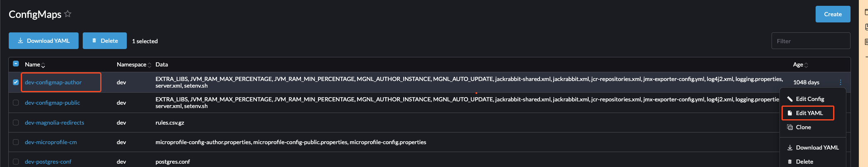This screenshot has height=167, width=868.
Task: Click the download arrow on Download YAML button
Action: [x=20, y=41]
